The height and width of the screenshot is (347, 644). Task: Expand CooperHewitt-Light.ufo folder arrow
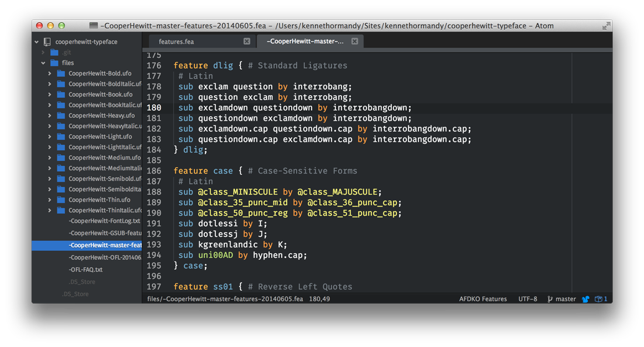pos(50,137)
